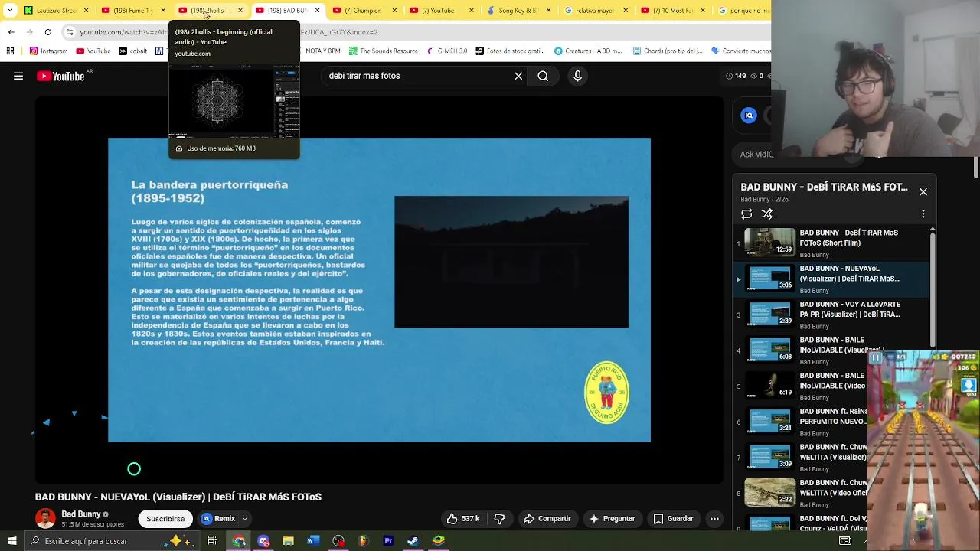
Task: Open Chrome tab search dropdown
Action: (9, 11)
